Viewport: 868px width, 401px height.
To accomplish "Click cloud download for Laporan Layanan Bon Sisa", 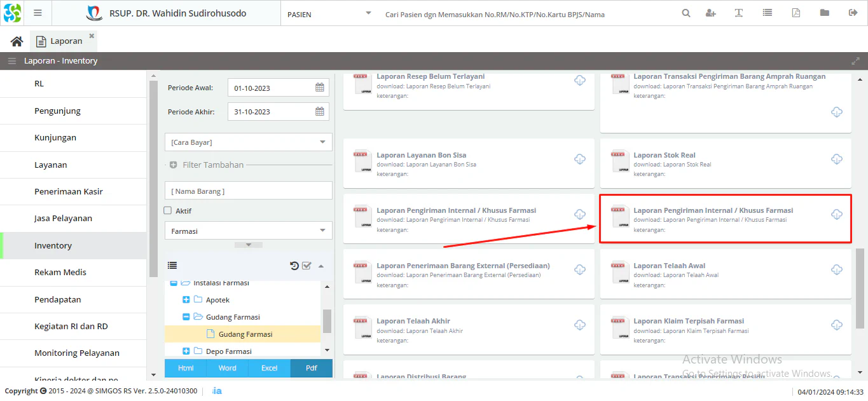I will [x=580, y=159].
